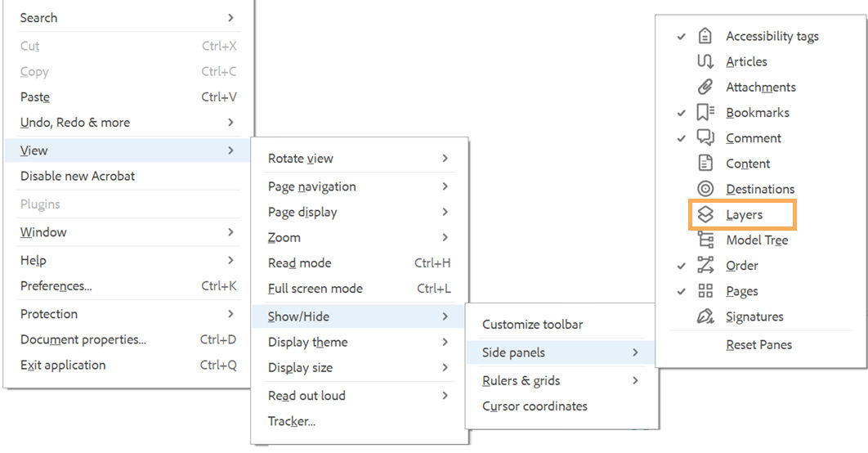Click the Content document icon
Image resolution: width=868 pixels, height=453 pixels.
tap(705, 164)
